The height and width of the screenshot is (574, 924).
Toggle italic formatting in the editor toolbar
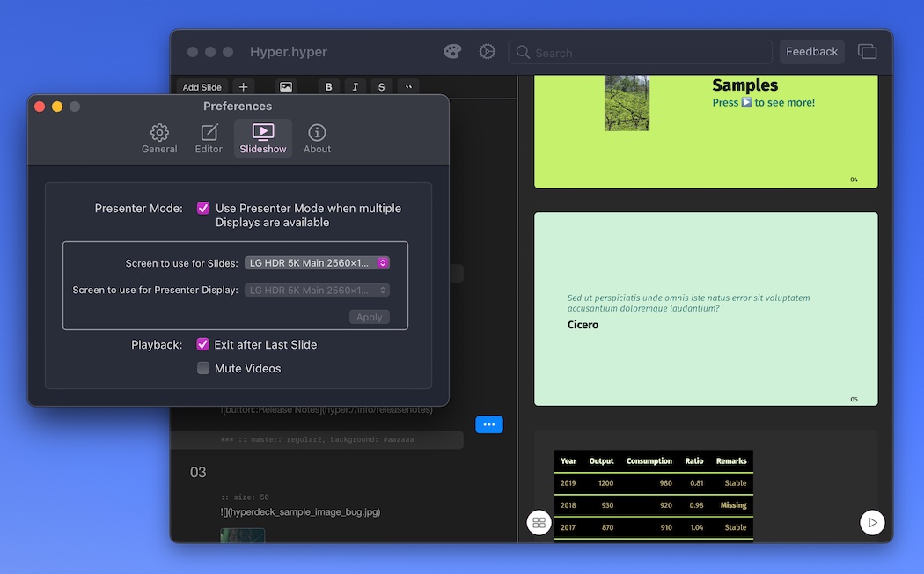pyautogui.click(x=355, y=86)
